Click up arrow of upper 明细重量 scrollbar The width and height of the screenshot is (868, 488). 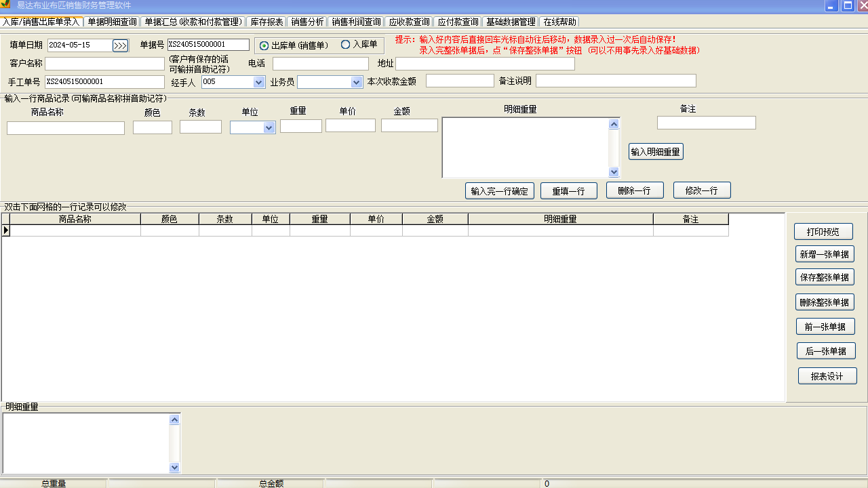[614, 124]
